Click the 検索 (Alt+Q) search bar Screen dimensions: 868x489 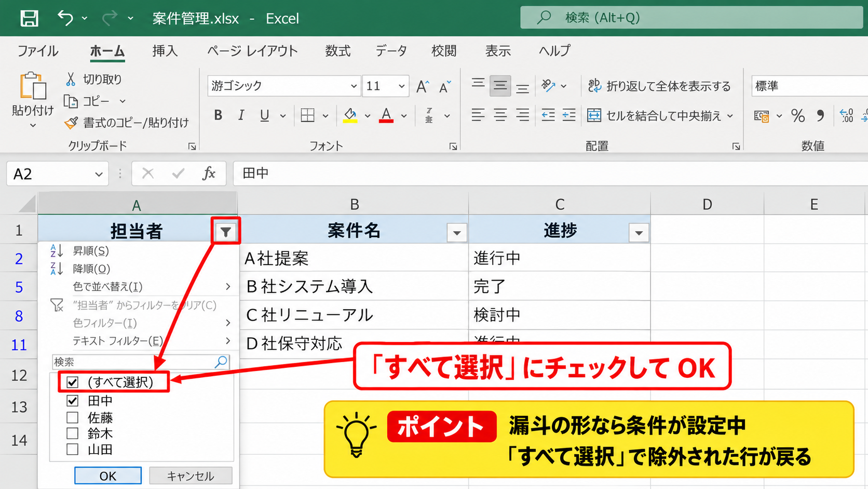pos(691,18)
